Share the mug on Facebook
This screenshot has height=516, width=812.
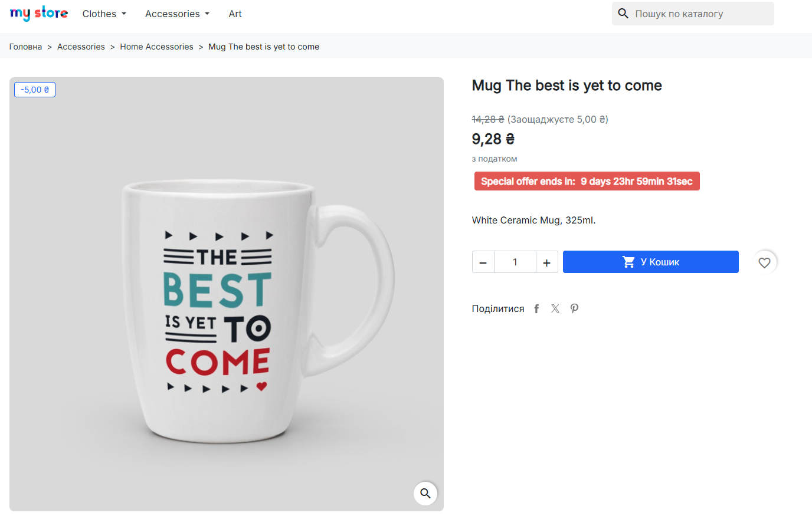pos(536,308)
